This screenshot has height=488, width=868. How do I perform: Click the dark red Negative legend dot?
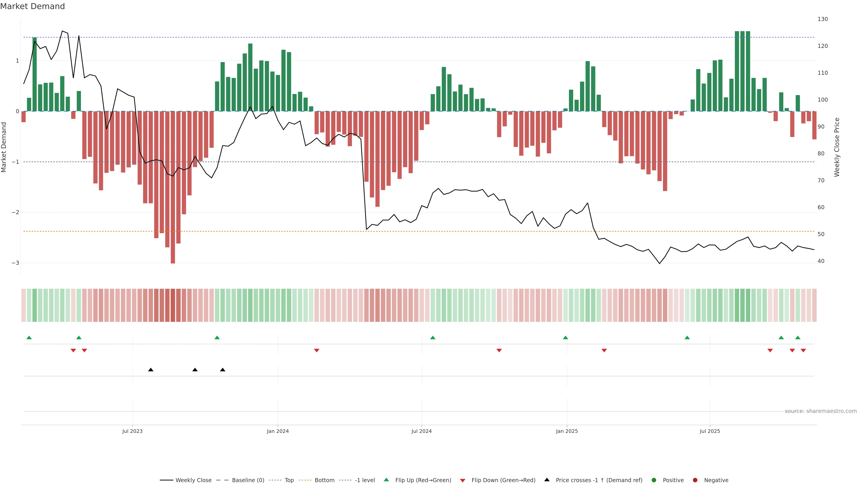click(695, 480)
